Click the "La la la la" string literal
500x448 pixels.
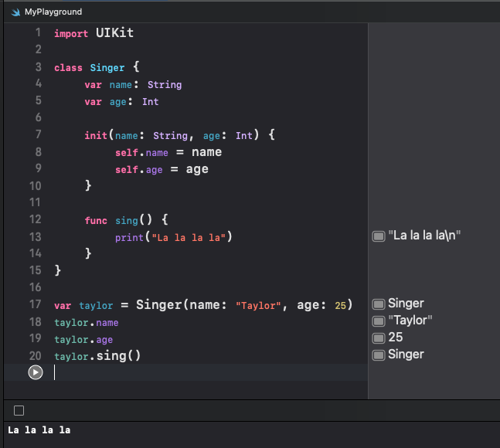(x=189, y=238)
